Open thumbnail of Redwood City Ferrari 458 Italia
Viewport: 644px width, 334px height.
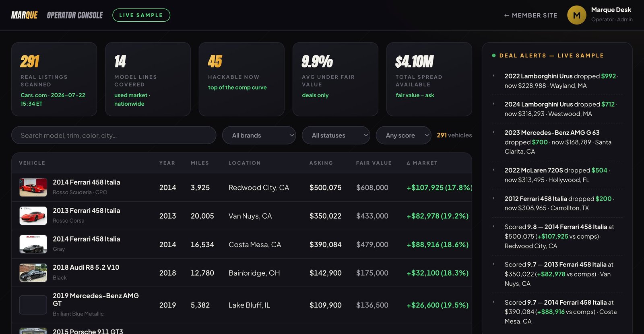point(33,187)
